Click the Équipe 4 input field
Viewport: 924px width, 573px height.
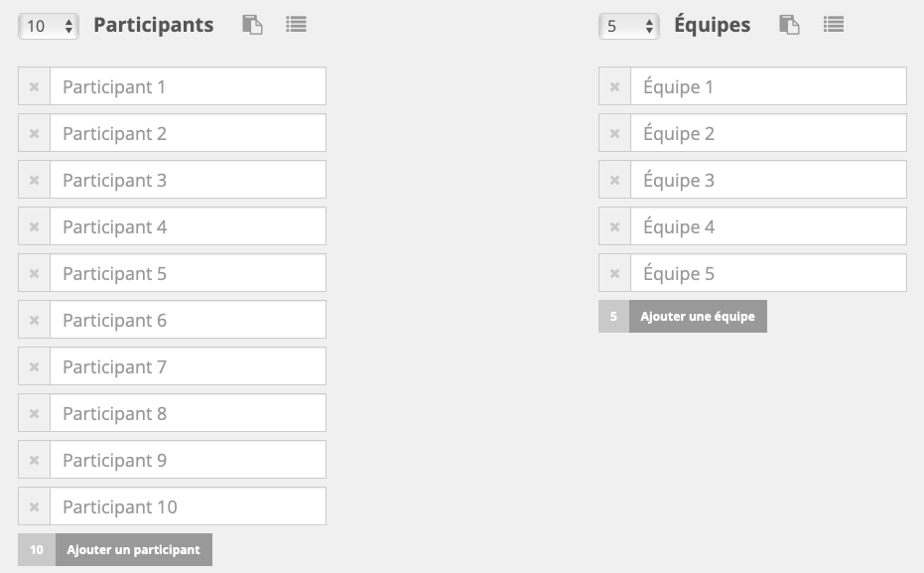pos(768,226)
